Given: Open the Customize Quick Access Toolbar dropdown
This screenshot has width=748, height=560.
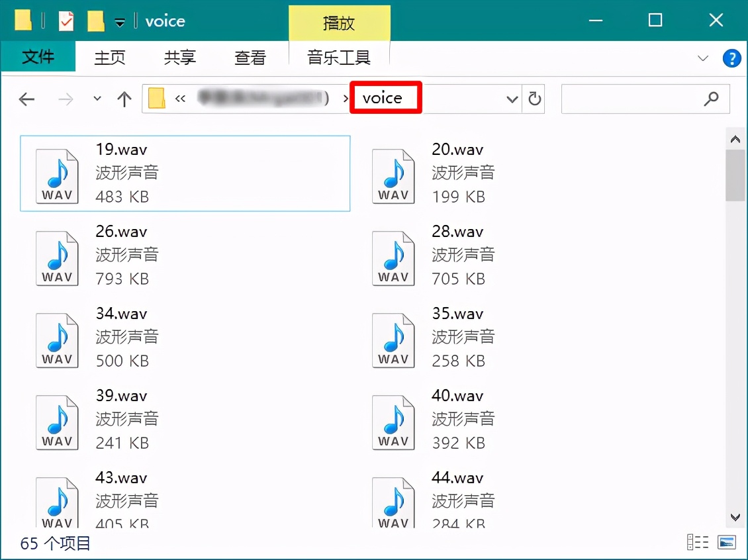Looking at the screenshot, I should [120, 21].
